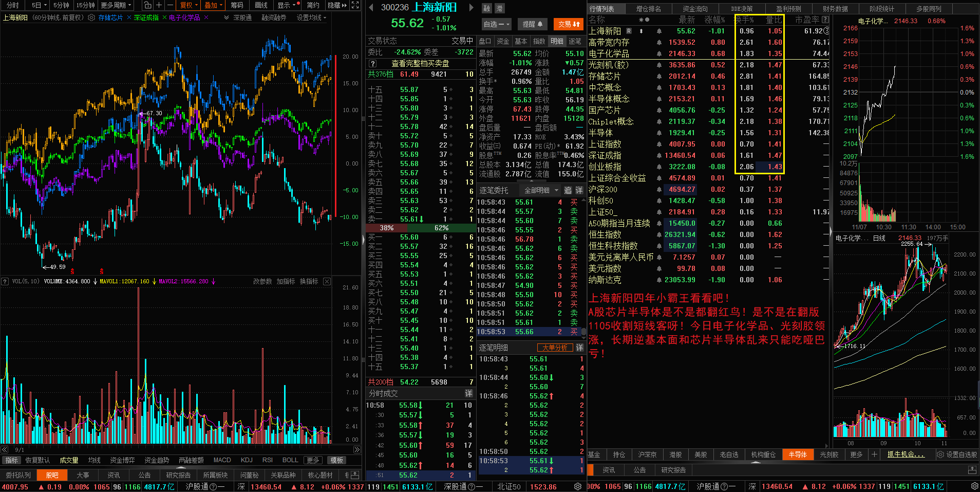980x492 pixels.
Task: Click 加指标 to add an indicator
Action: point(286,281)
